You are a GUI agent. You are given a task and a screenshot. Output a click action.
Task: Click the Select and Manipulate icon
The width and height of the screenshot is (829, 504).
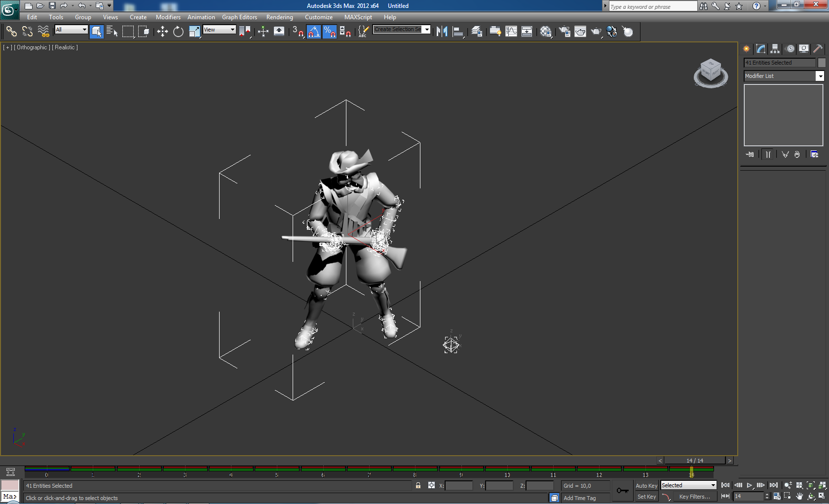tap(263, 32)
